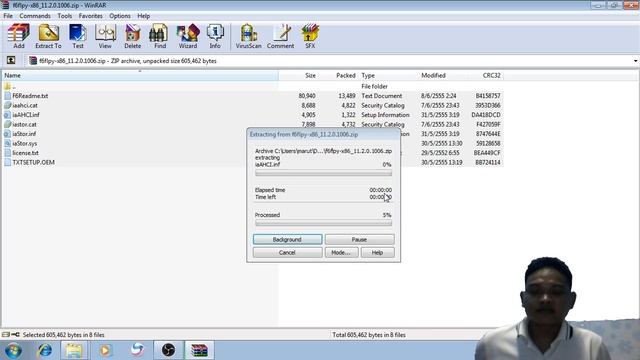Click status text 'Selected 605,462 bytes in 8 files'
The image size is (640, 360).
coord(64,335)
